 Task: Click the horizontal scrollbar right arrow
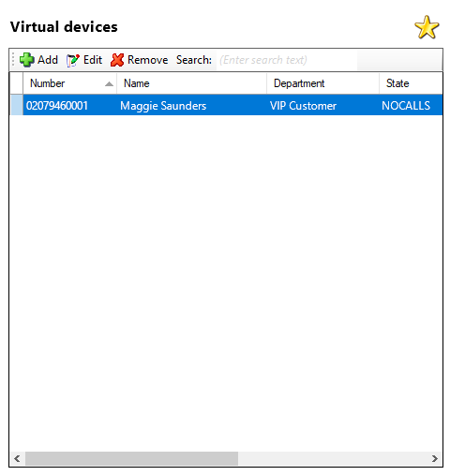tap(435, 458)
